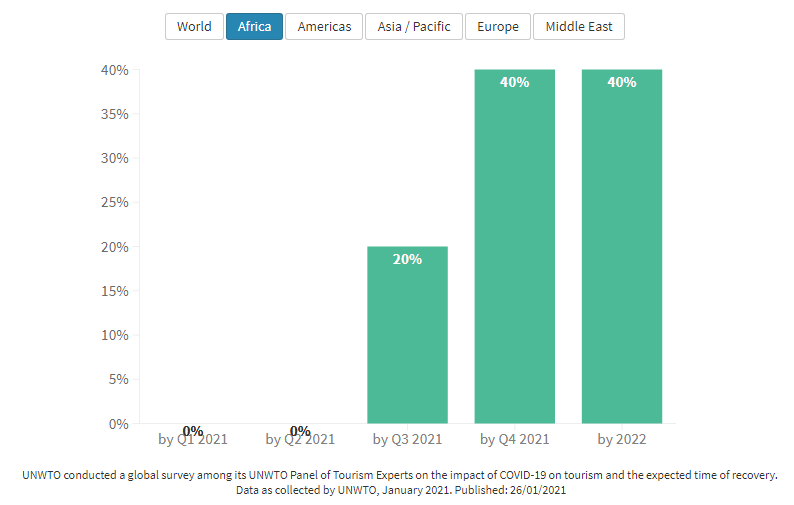Click the 25% y-axis tick label
Viewport: 794px width, 505px height.
tap(114, 202)
